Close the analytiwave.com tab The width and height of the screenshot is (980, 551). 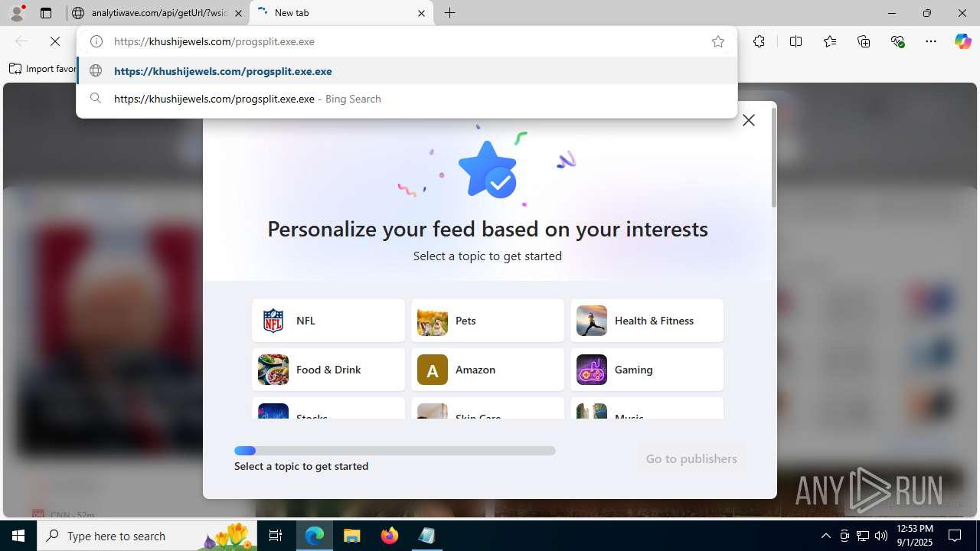238,13
